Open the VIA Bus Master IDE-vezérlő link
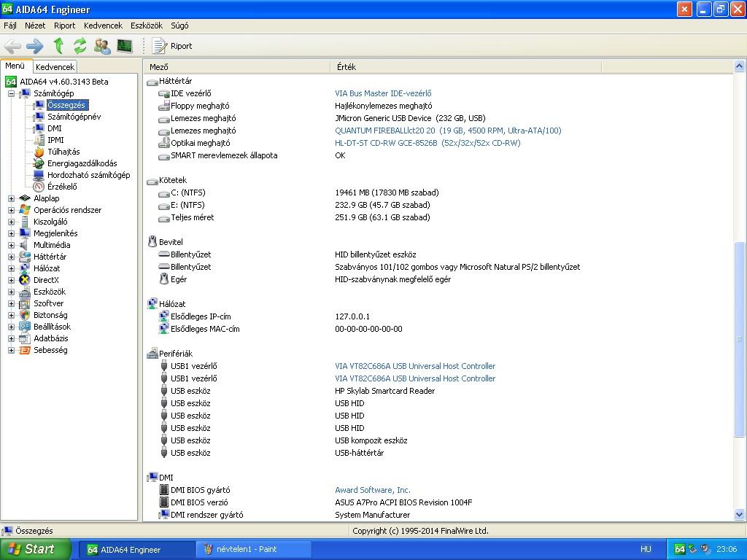Screen dimensions: 747x560 [383, 93]
